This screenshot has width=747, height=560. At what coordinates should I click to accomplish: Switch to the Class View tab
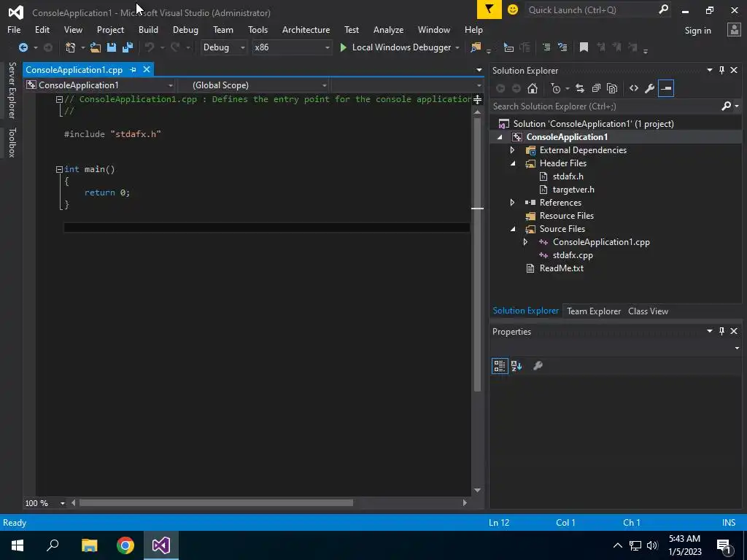648,311
